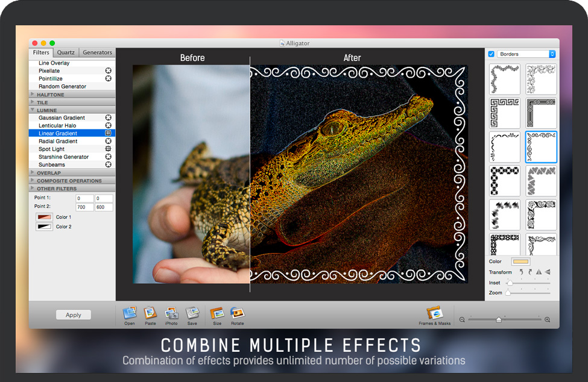This screenshot has height=382, width=588.
Task: Expand the Halftone filter group
Action: pyautogui.click(x=32, y=95)
